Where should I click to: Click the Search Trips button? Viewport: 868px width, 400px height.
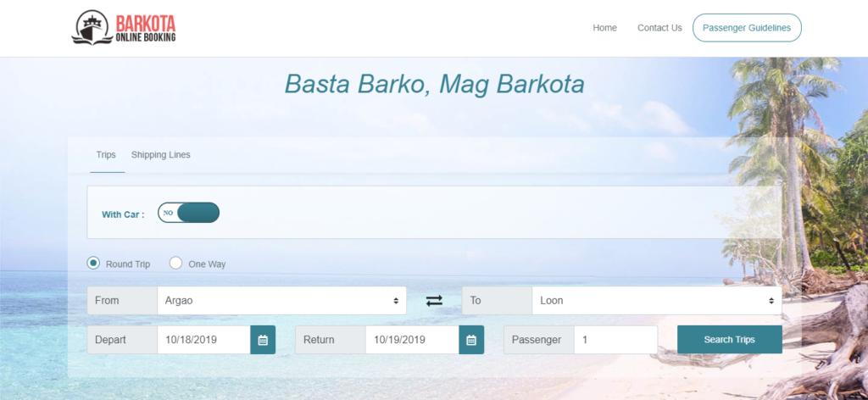730,340
